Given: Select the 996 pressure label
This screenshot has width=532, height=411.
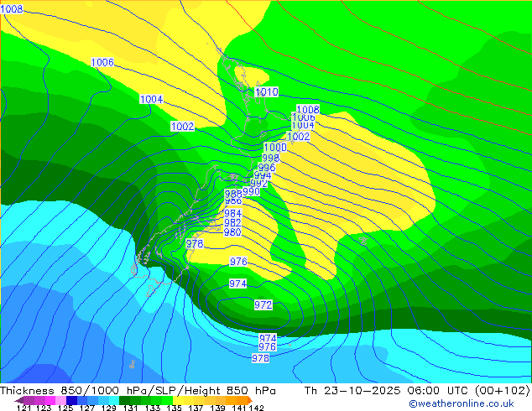Looking at the screenshot, I should [267, 168].
